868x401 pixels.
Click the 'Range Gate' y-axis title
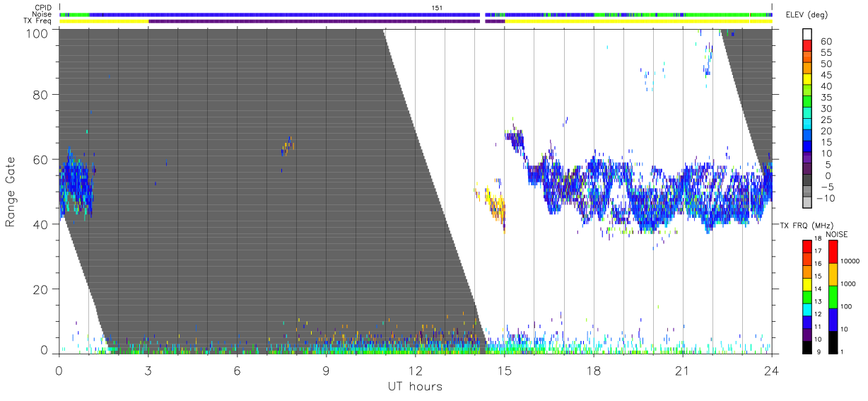pos(10,192)
